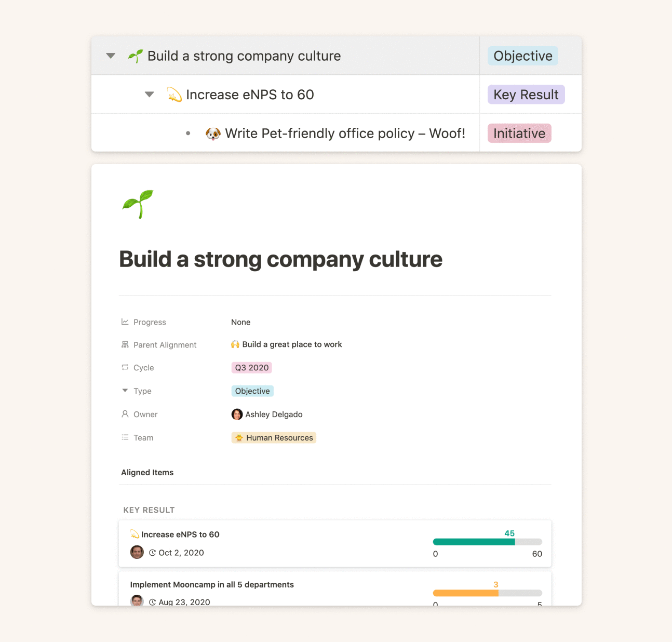672x642 pixels.
Task: Click the Progress chart icon
Action: pyautogui.click(x=125, y=322)
